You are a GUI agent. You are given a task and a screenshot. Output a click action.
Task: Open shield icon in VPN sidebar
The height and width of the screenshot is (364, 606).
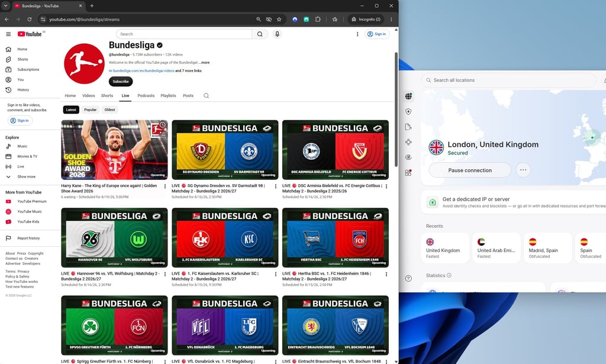pyautogui.click(x=408, y=112)
